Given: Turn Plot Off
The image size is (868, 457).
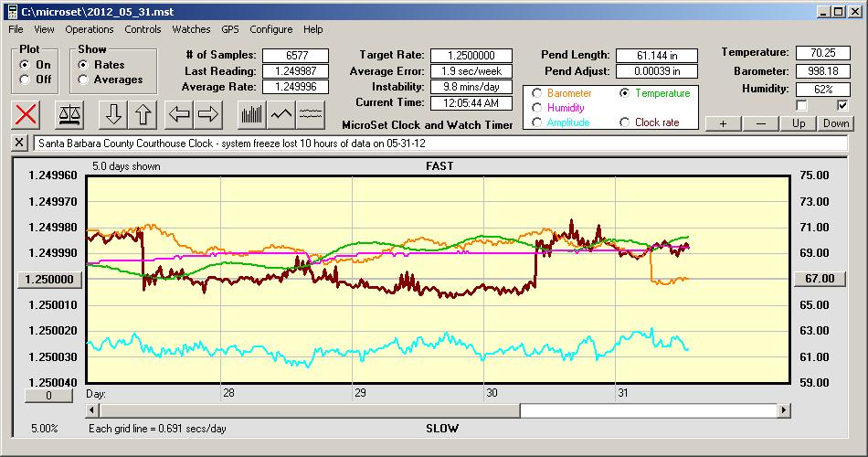Looking at the screenshot, I should coord(25,80).
